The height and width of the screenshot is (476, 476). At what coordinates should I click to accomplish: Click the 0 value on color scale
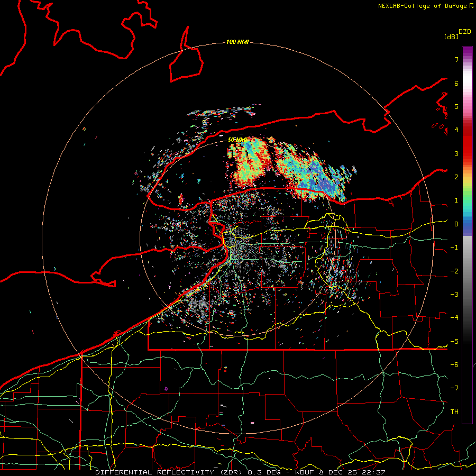click(456, 224)
